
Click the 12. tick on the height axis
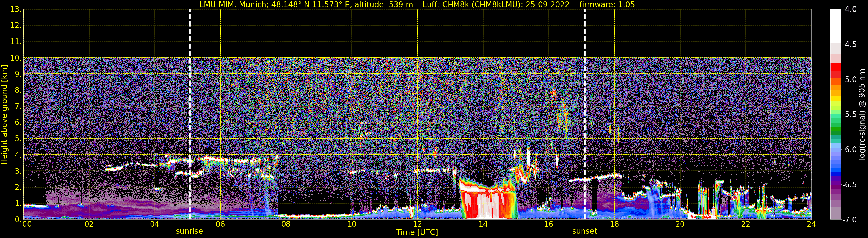tap(16, 26)
